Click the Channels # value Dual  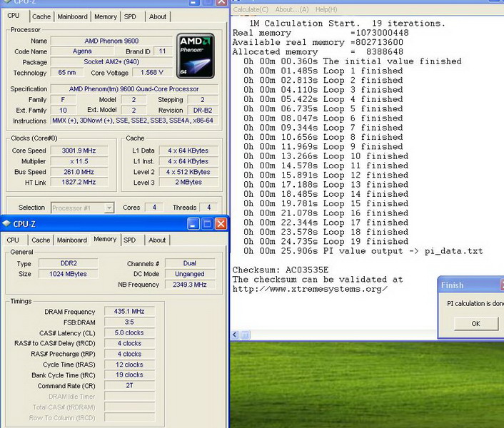[x=190, y=263]
